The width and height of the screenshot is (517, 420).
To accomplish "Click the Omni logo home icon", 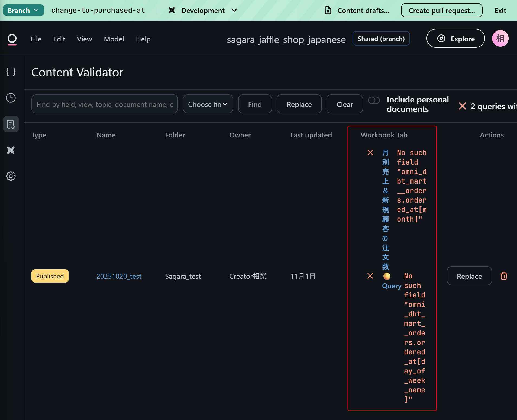I will (x=12, y=39).
